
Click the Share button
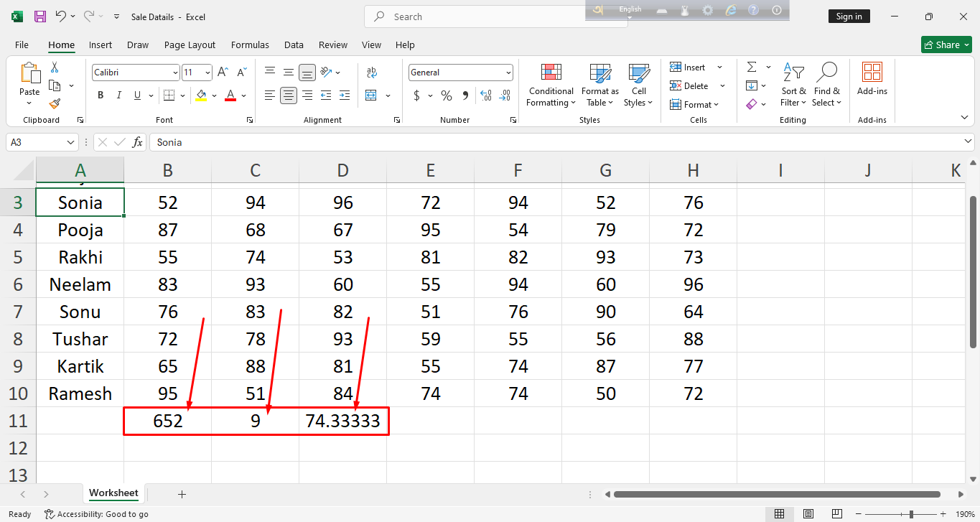[946, 45]
